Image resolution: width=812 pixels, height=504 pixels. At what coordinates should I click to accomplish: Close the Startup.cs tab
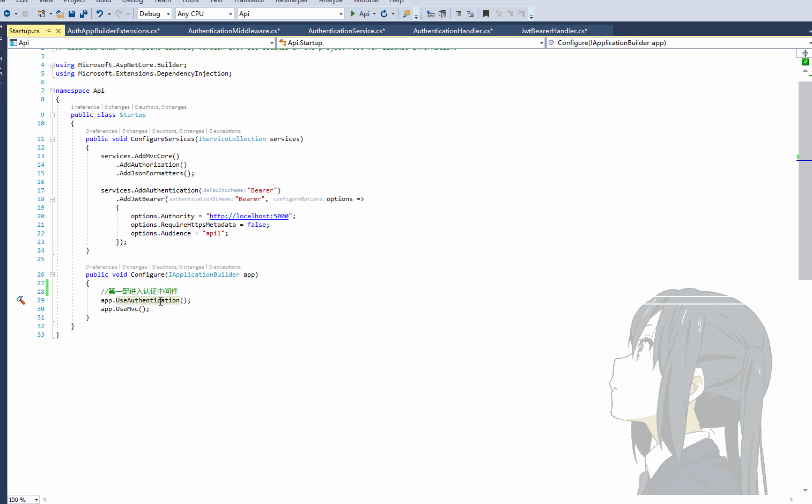(x=58, y=31)
